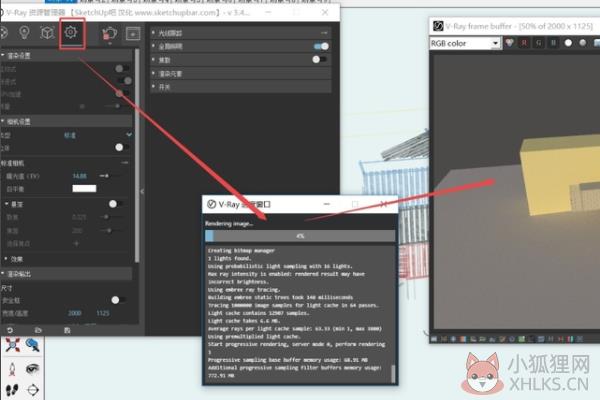Toggle Depth of Field switch

[x=116, y=204]
